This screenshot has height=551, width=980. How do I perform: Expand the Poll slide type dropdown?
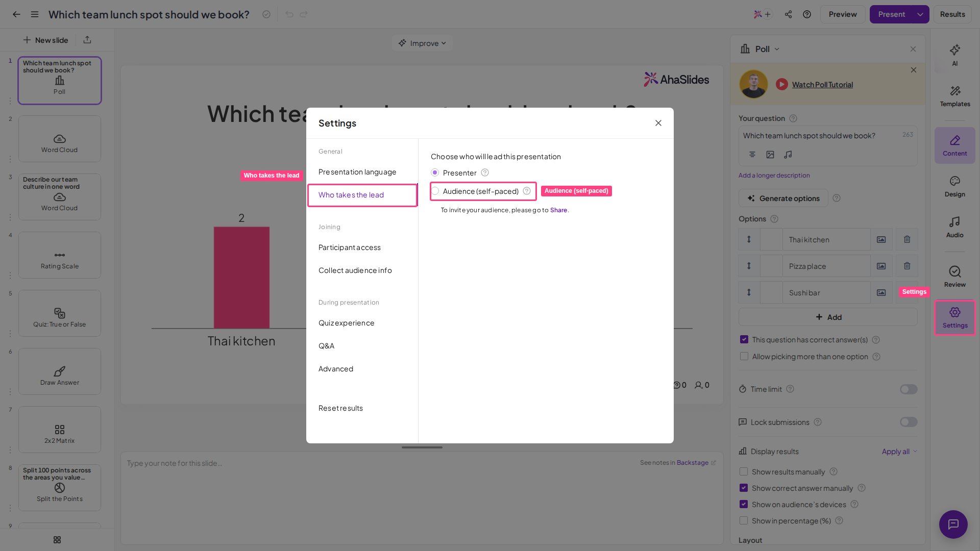(x=761, y=49)
